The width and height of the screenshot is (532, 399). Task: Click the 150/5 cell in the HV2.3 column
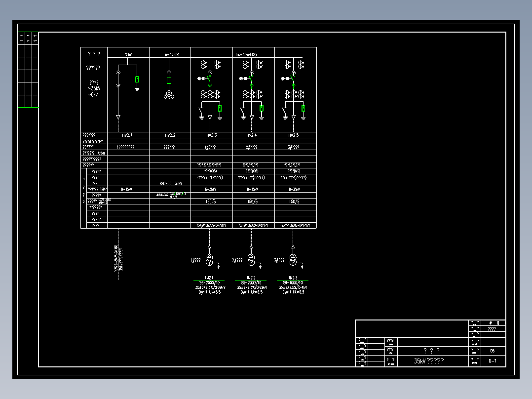point(210,201)
